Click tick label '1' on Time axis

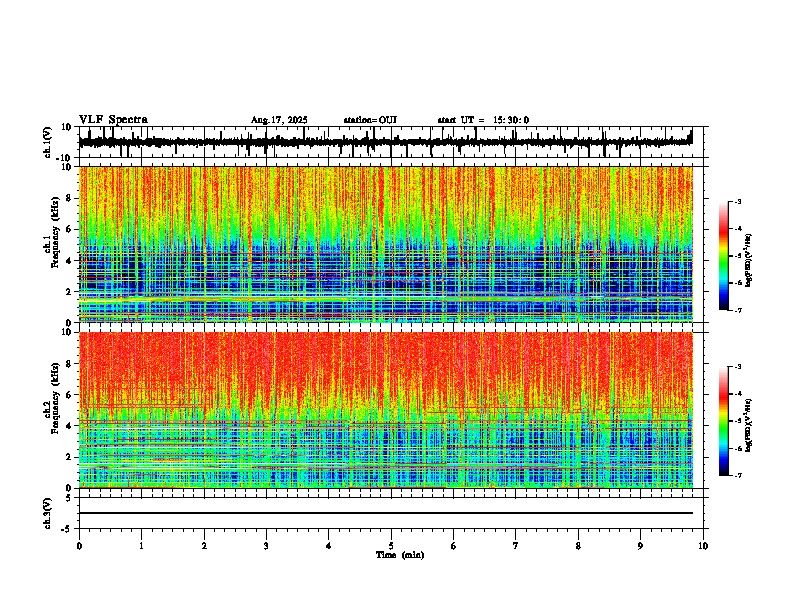(141, 546)
